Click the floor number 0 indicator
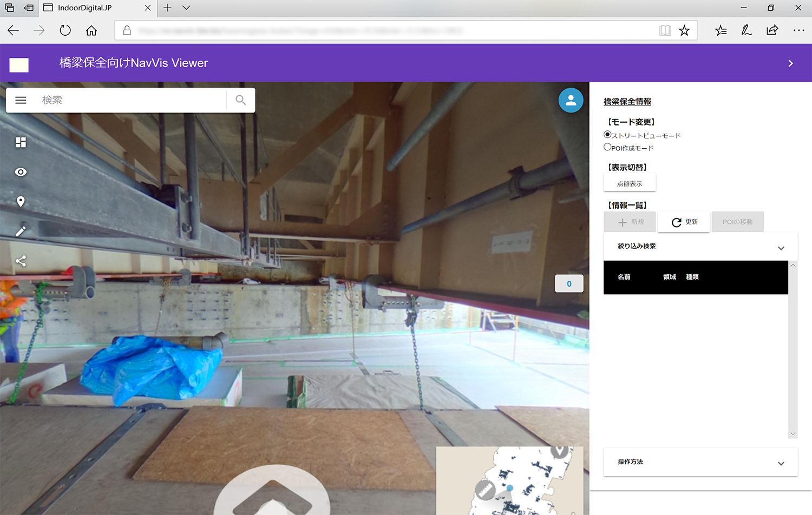The height and width of the screenshot is (515, 812). (x=569, y=283)
